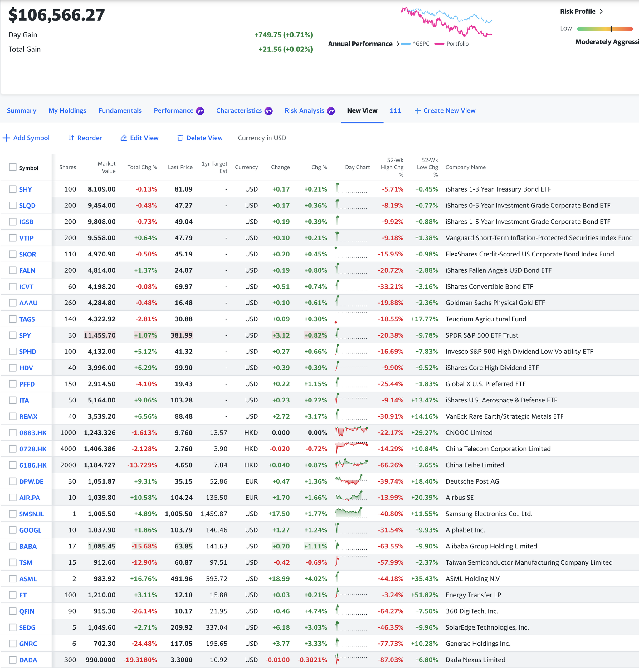Click the Edit View button label

(144, 138)
